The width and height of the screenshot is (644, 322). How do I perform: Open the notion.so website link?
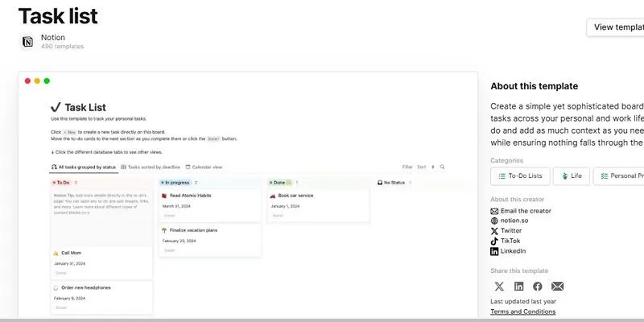[x=514, y=221]
